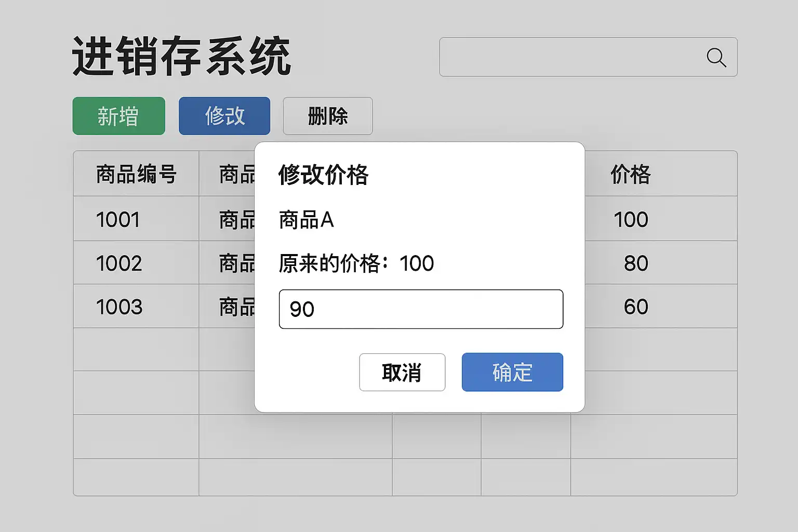798x532 pixels.
Task: Select the row with 商品编号 1001
Action: 405,219
